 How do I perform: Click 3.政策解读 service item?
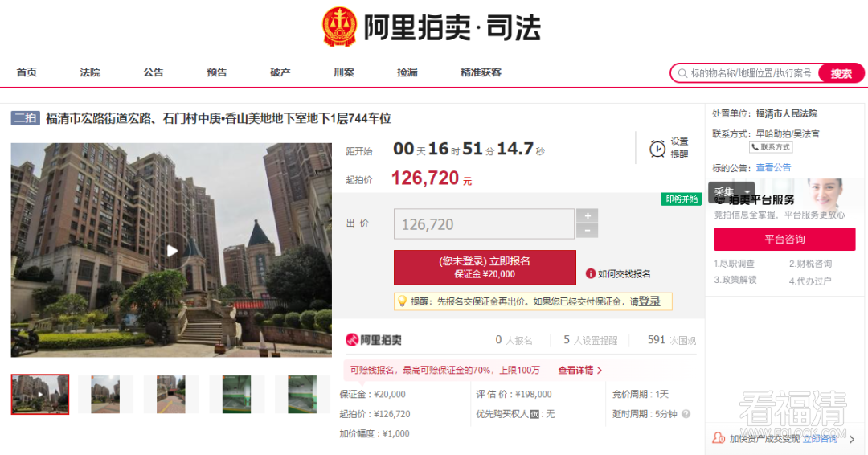click(735, 280)
